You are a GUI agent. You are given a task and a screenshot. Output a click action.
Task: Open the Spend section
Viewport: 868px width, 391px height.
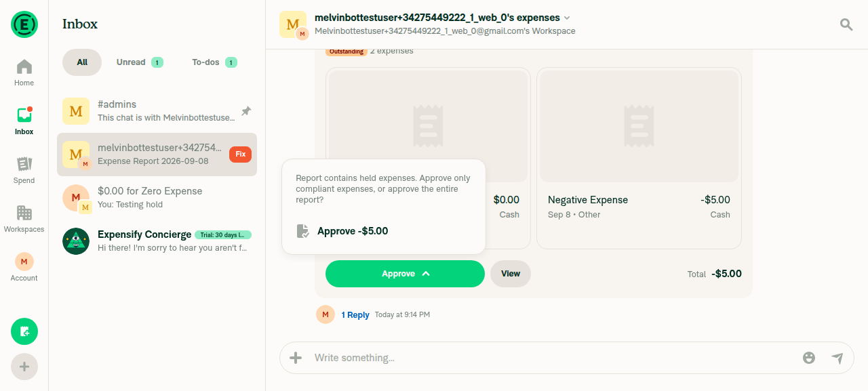click(24, 170)
